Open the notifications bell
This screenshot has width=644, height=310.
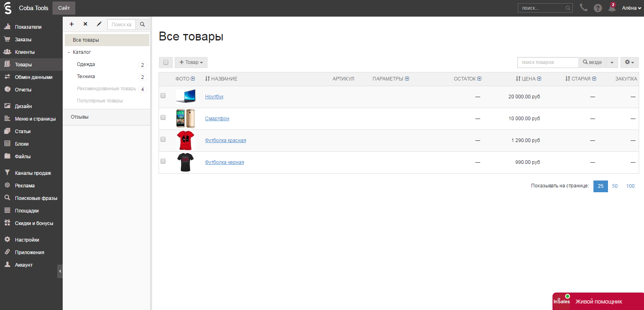point(612,8)
